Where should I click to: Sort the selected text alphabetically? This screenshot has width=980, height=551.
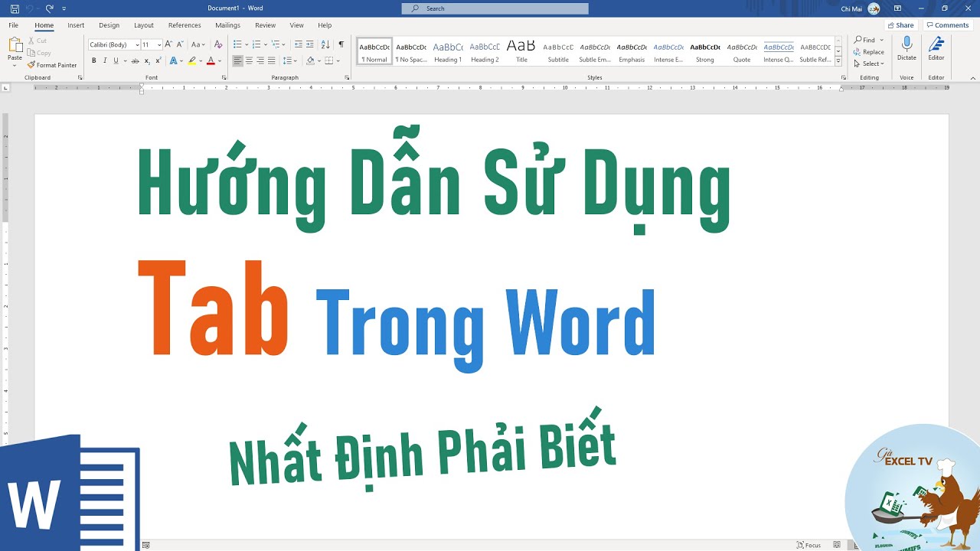325,44
